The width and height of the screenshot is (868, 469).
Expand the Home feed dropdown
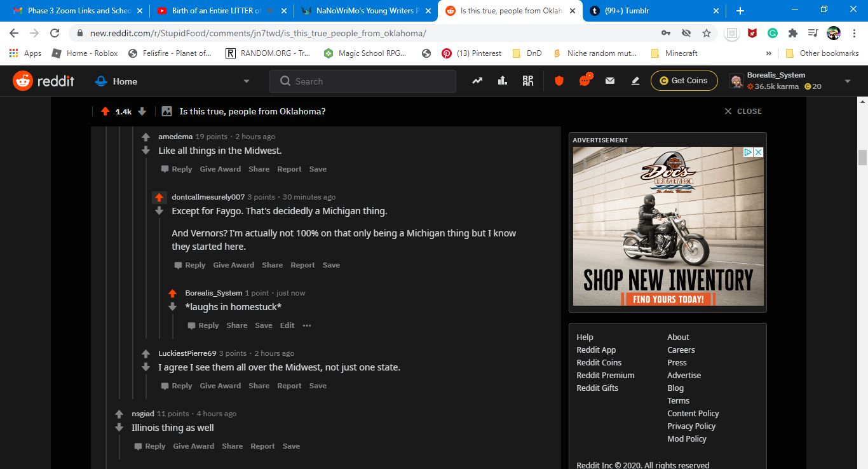[x=247, y=81]
